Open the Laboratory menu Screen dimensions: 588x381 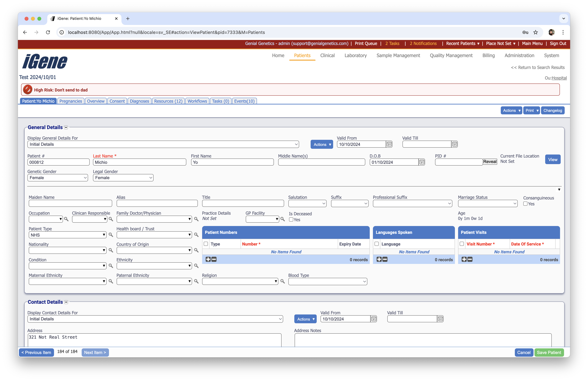click(356, 55)
